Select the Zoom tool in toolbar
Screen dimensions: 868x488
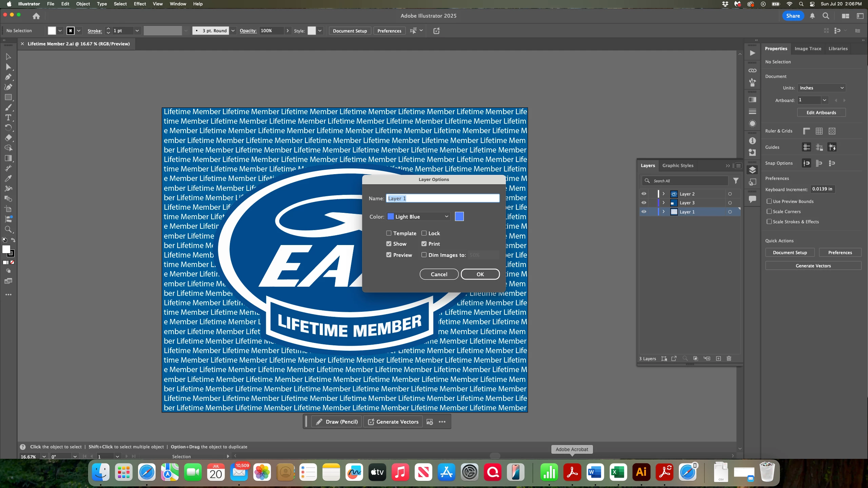8,229
